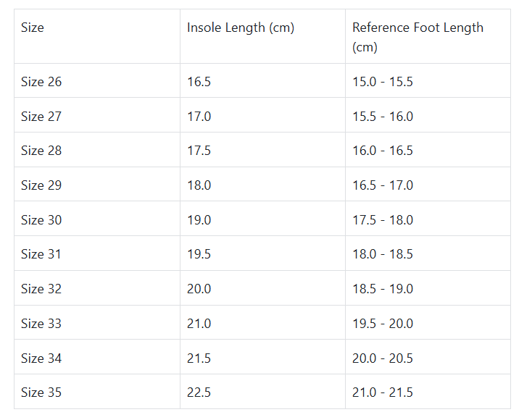The image size is (519, 420).
Task: Select the Size 27 row label
Action: (x=41, y=117)
